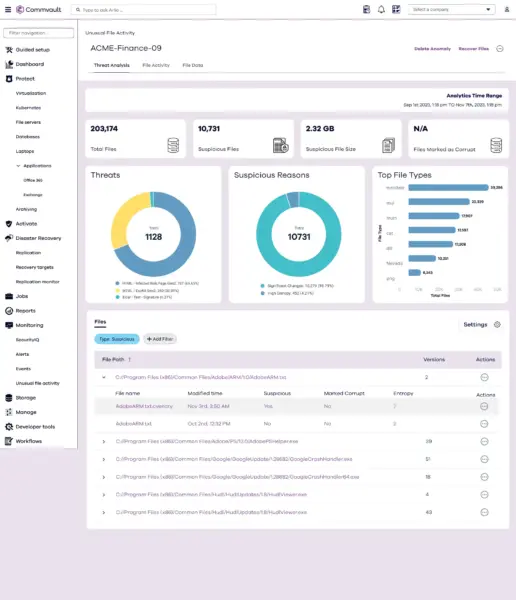The image size is (516, 600).
Task: Click more options icon beside Recover Files
Action: tap(500, 49)
